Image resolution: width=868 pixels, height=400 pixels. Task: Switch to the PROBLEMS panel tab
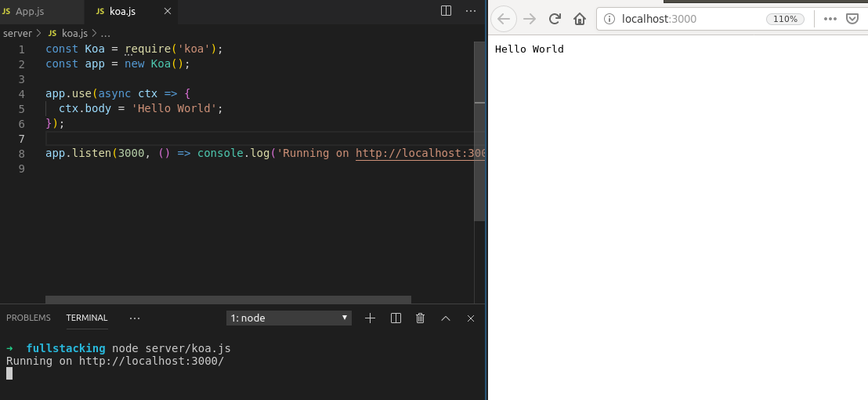point(28,318)
